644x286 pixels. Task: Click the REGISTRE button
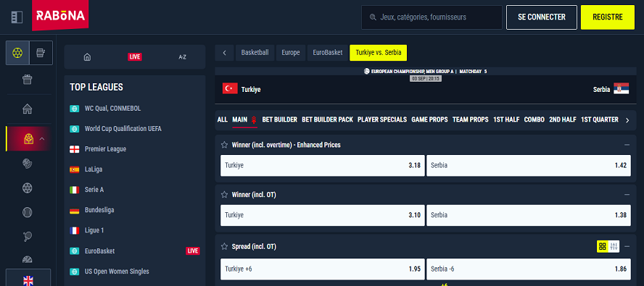[x=608, y=17]
